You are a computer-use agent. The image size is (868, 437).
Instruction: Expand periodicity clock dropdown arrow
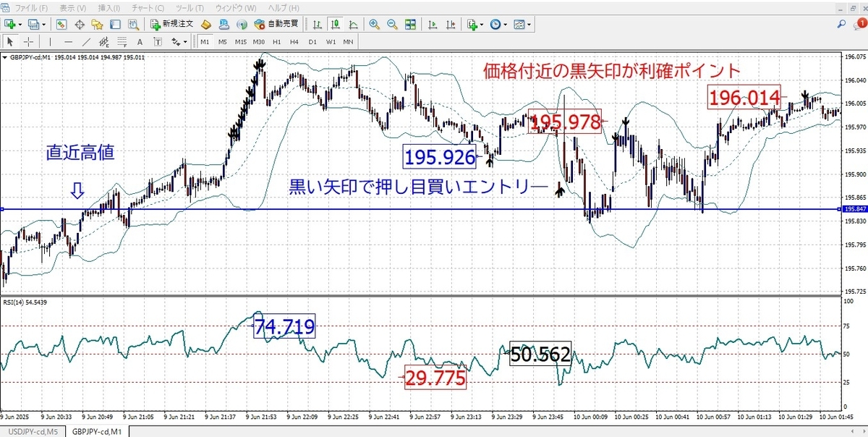505,24
